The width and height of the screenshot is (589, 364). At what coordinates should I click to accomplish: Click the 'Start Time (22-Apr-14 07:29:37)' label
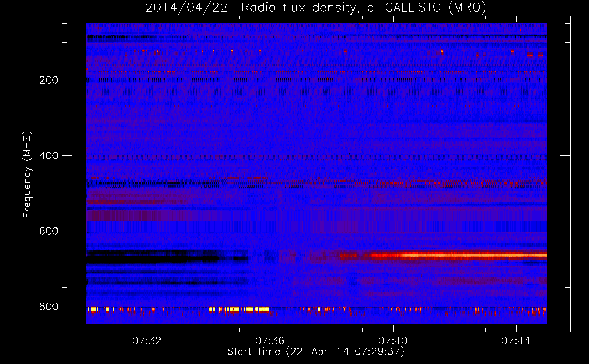point(316,352)
